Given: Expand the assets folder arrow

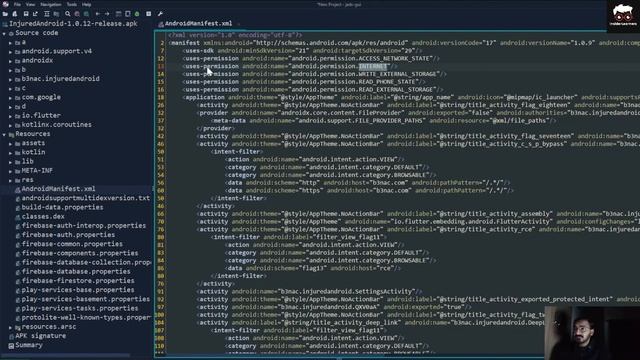Looking at the screenshot, I should (x=11, y=144).
